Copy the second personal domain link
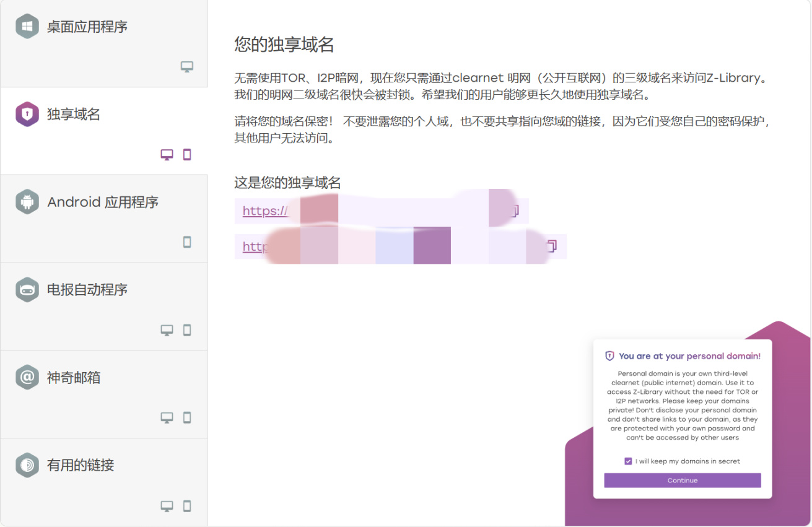This screenshot has height=527, width=812. tap(551, 246)
